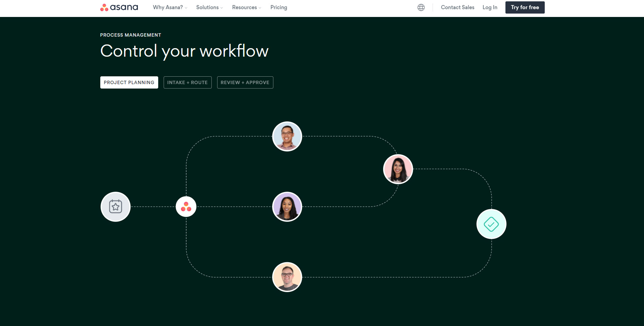
Task: Click the top avatar with the light blue background
Action: [x=287, y=136]
